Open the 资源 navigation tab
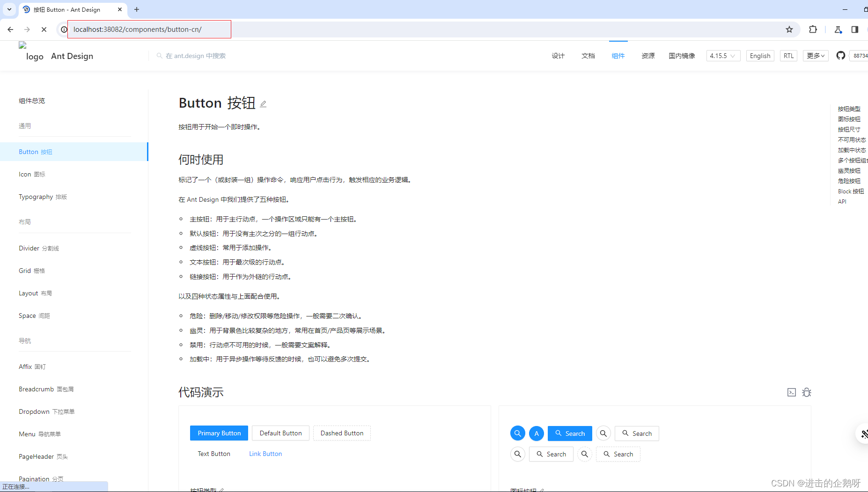The height and width of the screenshot is (492, 868). tap(648, 56)
